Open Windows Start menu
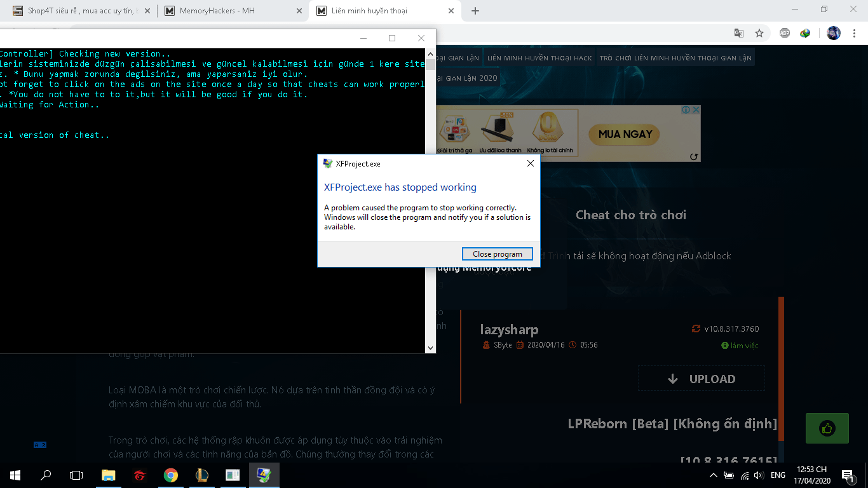The height and width of the screenshot is (488, 868). pyautogui.click(x=15, y=475)
